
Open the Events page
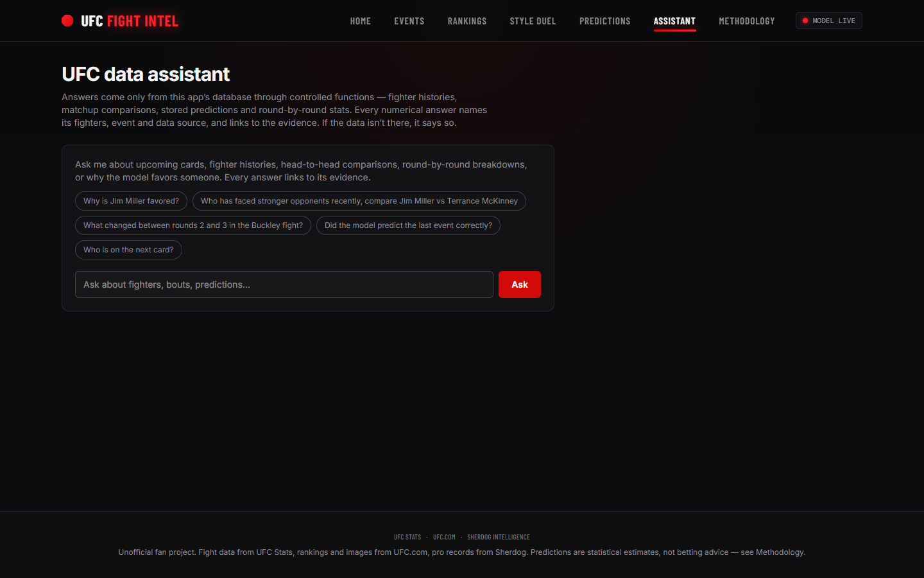click(x=409, y=21)
